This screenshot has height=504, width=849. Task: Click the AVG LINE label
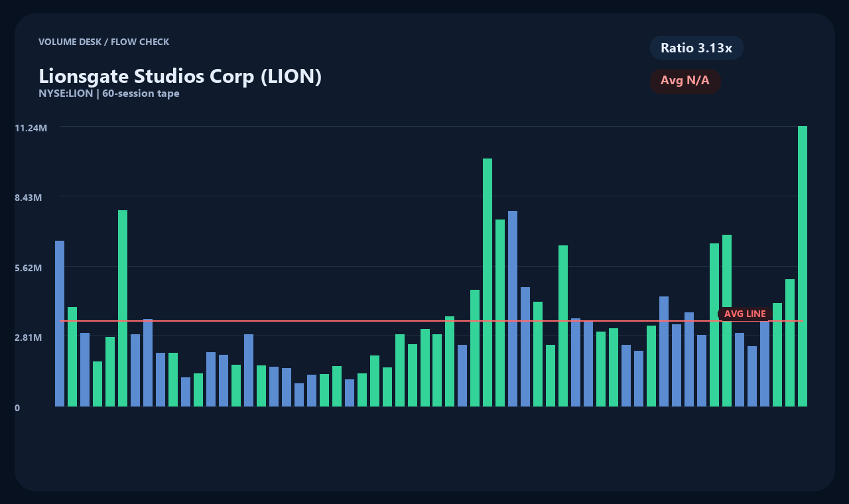[x=745, y=314]
